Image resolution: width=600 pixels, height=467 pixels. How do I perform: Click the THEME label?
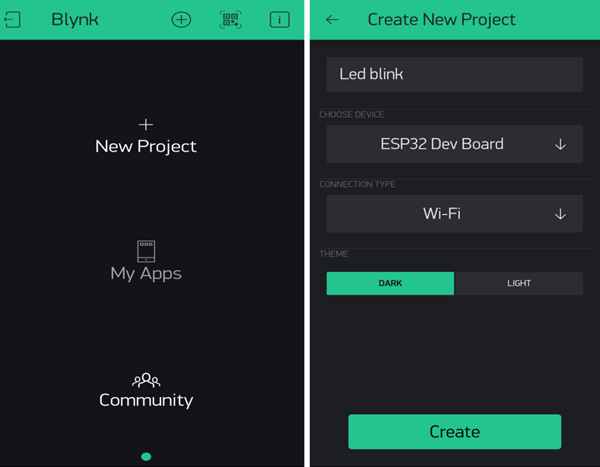pyautogui.click(x=334, y=254)
